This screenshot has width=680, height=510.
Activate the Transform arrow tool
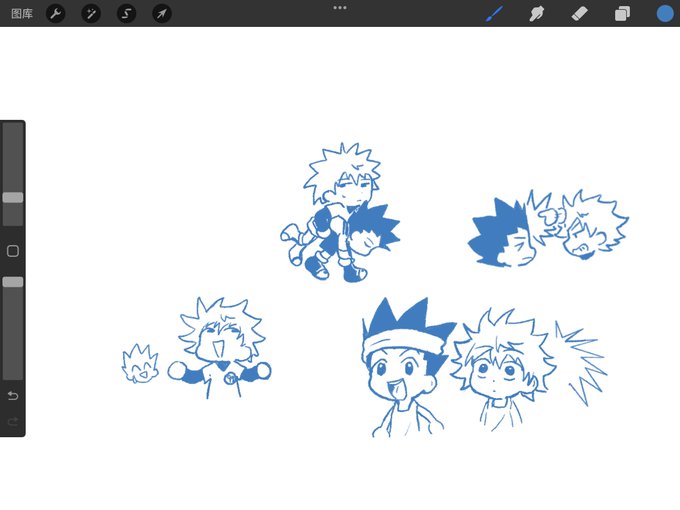coord(162,14)
